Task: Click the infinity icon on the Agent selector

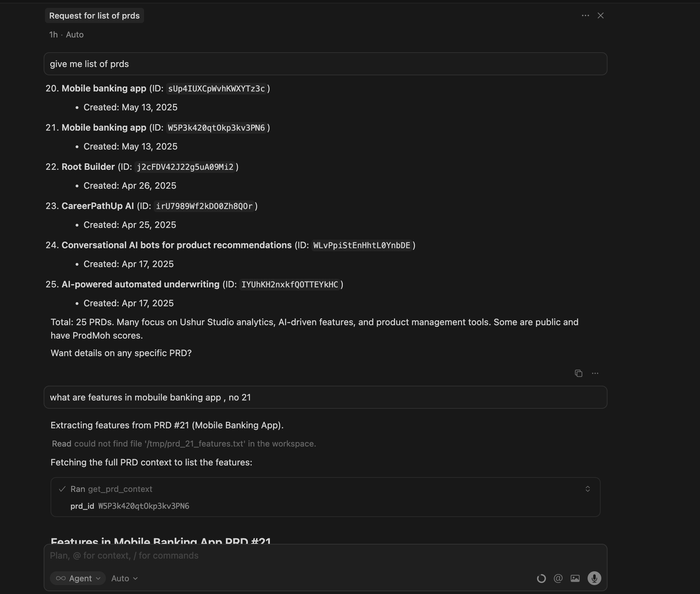Action: point(61,578)
